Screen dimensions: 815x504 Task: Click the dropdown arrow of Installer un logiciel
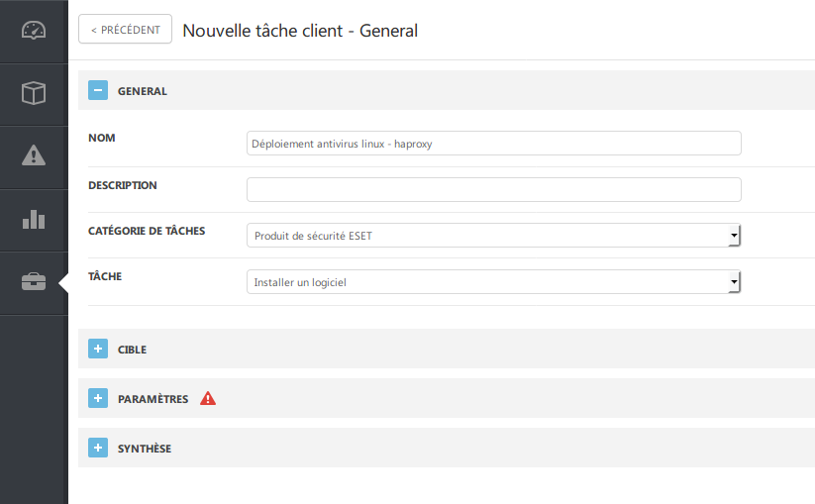click(x=734, y=283)
